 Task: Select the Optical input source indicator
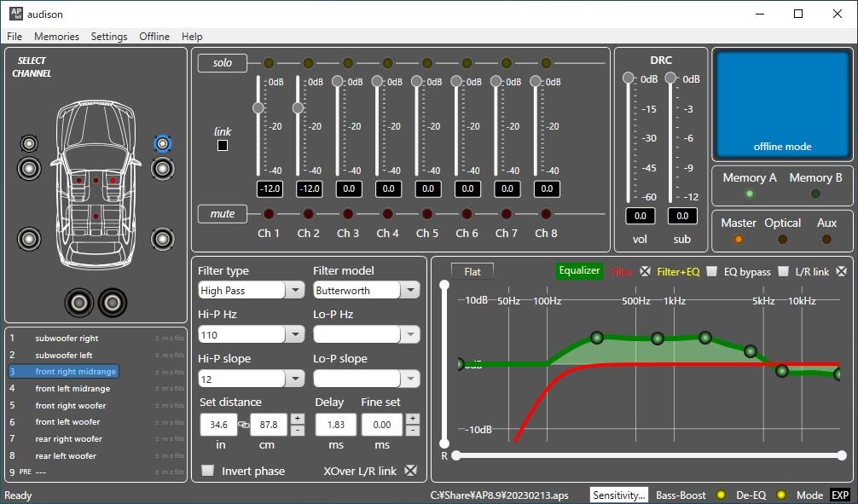[782, 239]
